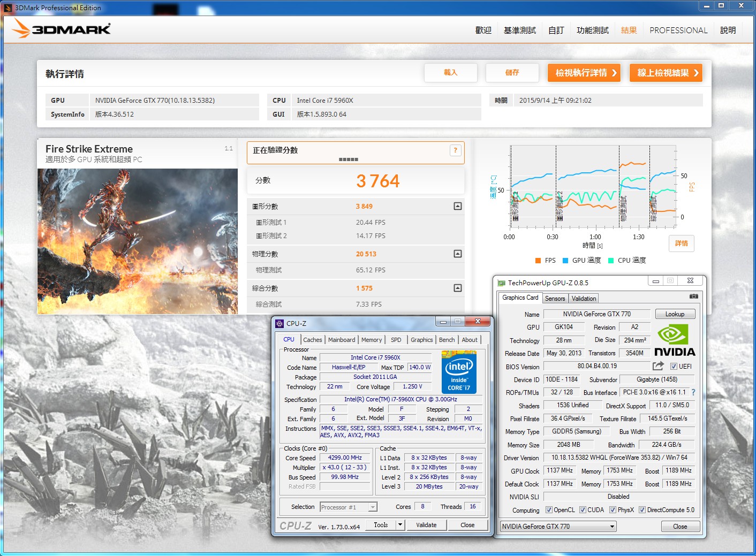Click the Close button at bottom of GPU-Z
756x556 pixels.
coord(680,527)
